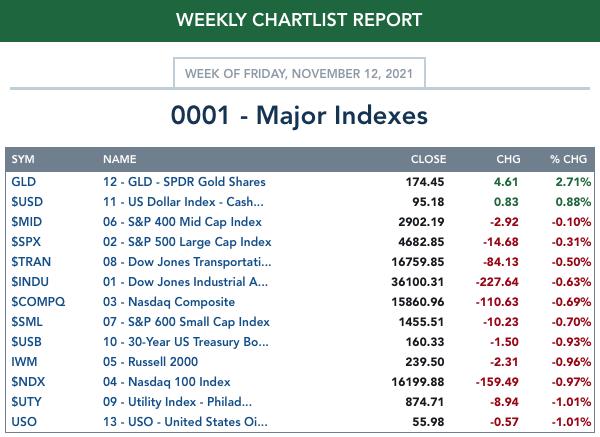Select the $INDU symbol

click(30, 282)
